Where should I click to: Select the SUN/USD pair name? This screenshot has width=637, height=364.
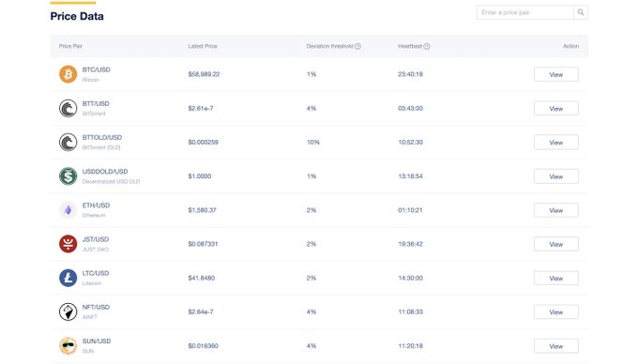tap(97, 341)
